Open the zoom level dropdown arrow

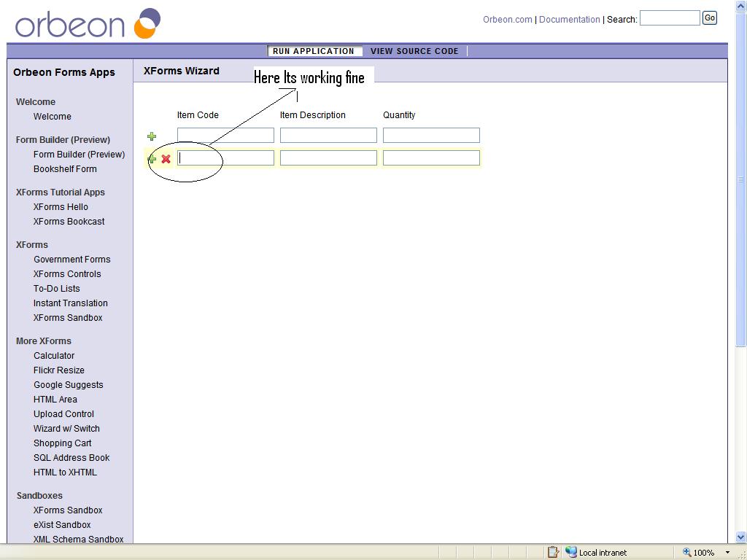727,553
